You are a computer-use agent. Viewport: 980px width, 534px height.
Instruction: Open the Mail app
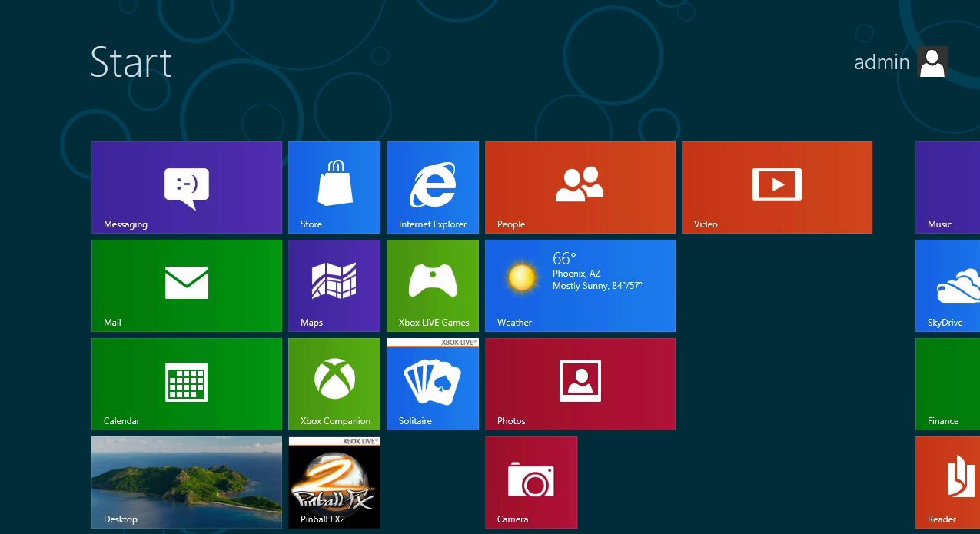186,285
